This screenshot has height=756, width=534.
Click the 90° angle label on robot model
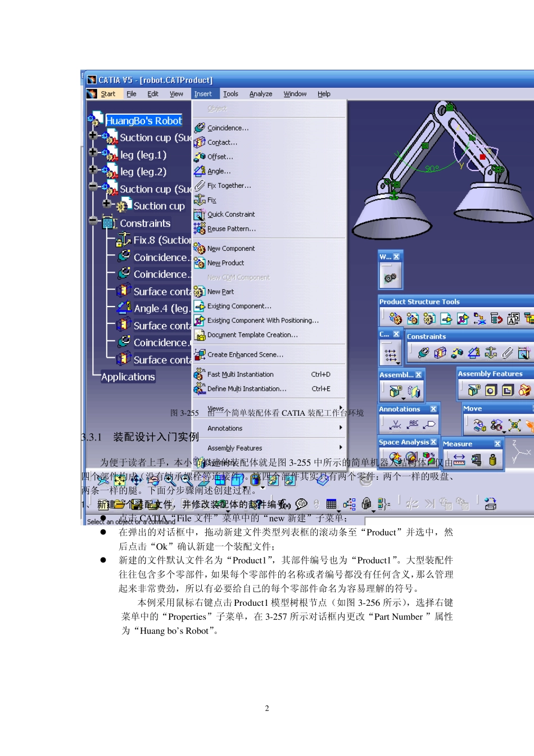click(432, 168)
